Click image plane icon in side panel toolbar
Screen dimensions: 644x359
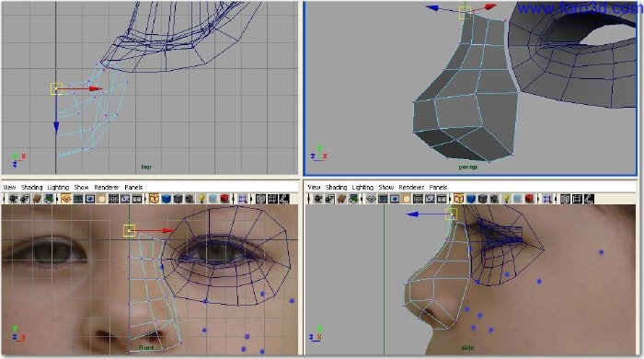[353, 199]
